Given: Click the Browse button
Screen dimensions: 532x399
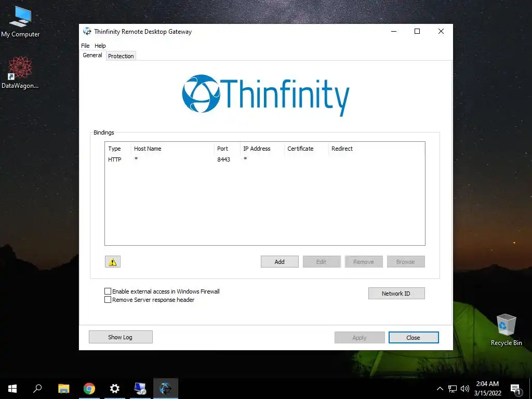Looking at the screenshot, I should pyautogui.click(x=406, y=262).
